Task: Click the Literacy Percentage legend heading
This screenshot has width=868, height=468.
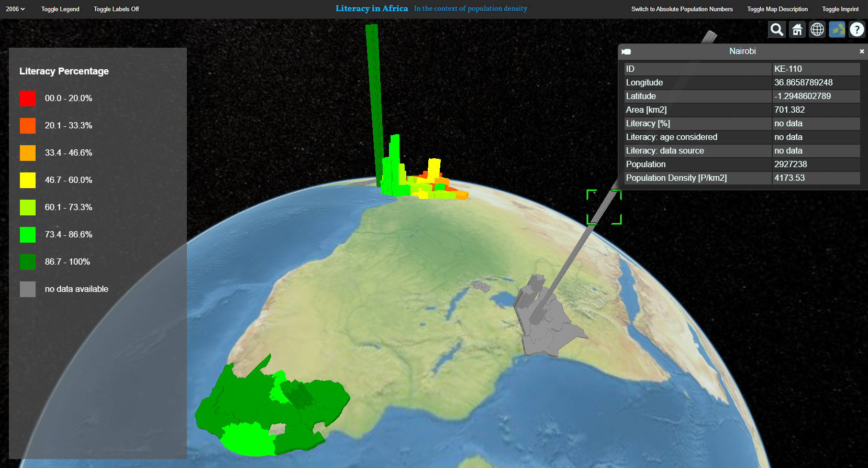Action: [64, 71]
